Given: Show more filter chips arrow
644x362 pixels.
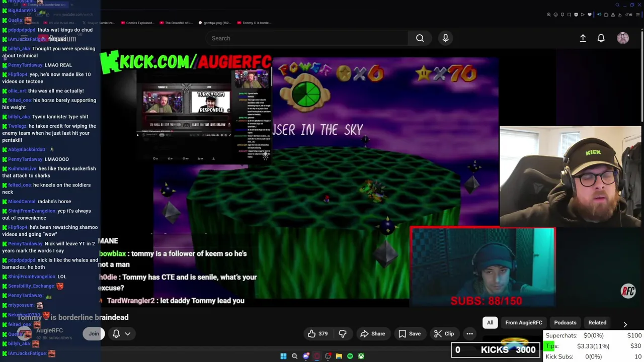Looking at the screenshot, I should tap(625, 325).
